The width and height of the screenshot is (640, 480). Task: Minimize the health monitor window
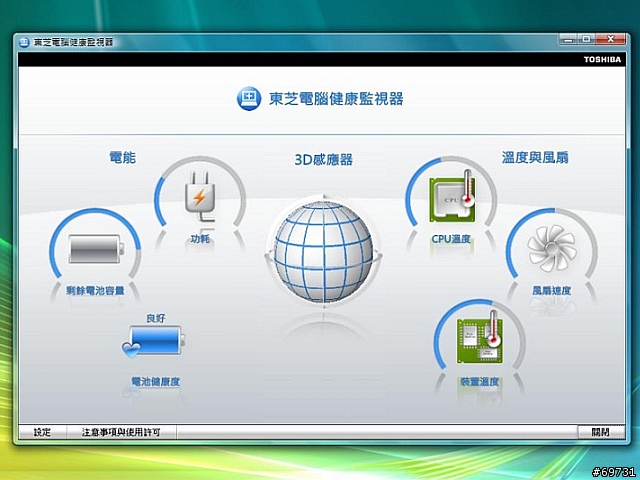pyautogui.click(x=569, y=40)
